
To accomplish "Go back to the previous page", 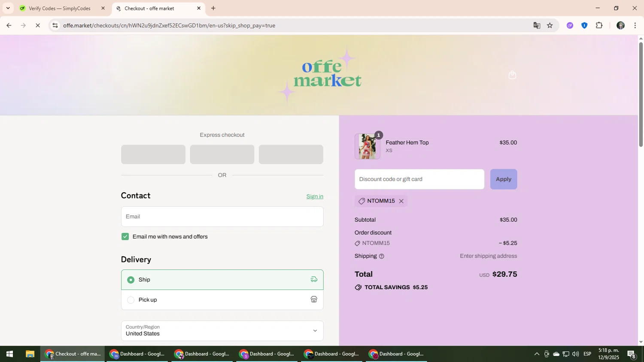I will click(9, 25).
